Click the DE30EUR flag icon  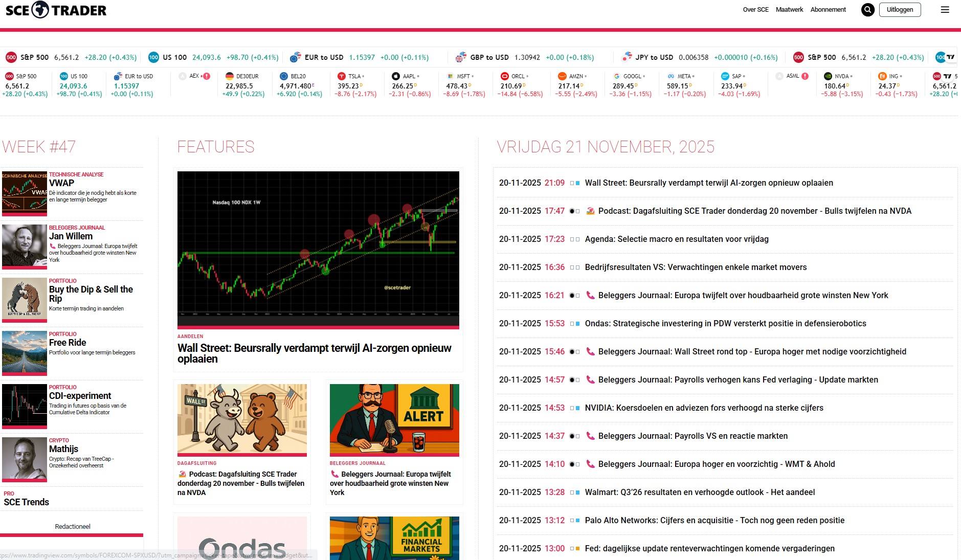coord(230,76)
